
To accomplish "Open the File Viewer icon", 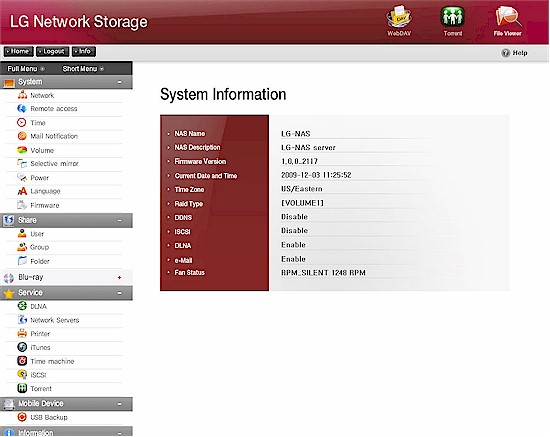I will pos(508,17).
